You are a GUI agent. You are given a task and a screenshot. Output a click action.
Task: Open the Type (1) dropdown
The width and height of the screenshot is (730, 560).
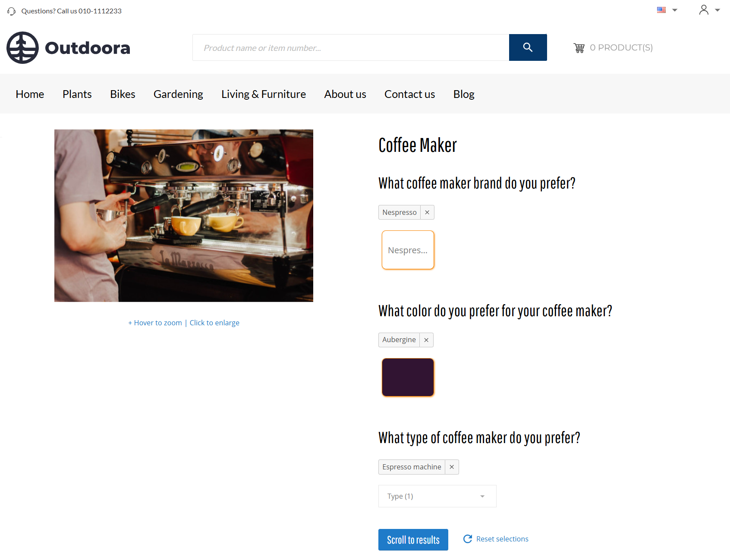(x=437, y=496)
